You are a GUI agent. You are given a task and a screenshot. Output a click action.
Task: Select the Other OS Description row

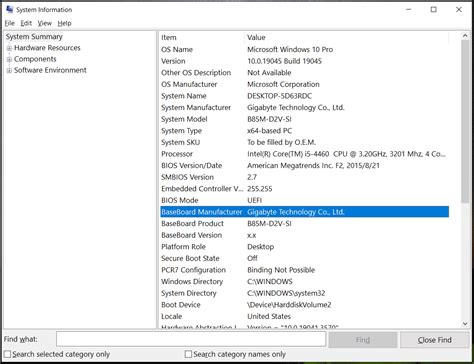[x=304, y=73]
